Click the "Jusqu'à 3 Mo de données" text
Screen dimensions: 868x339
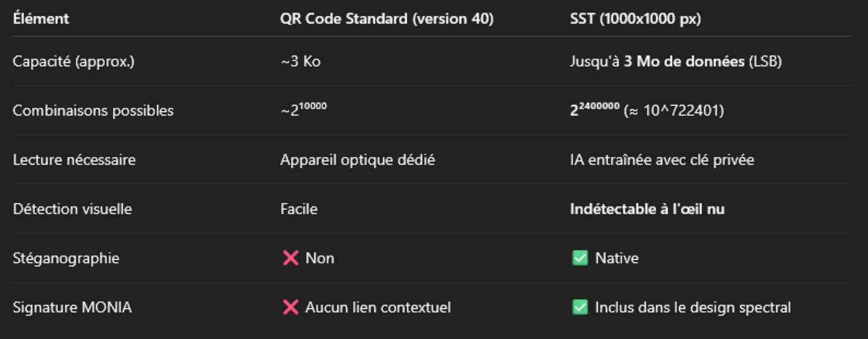(657, 61)
